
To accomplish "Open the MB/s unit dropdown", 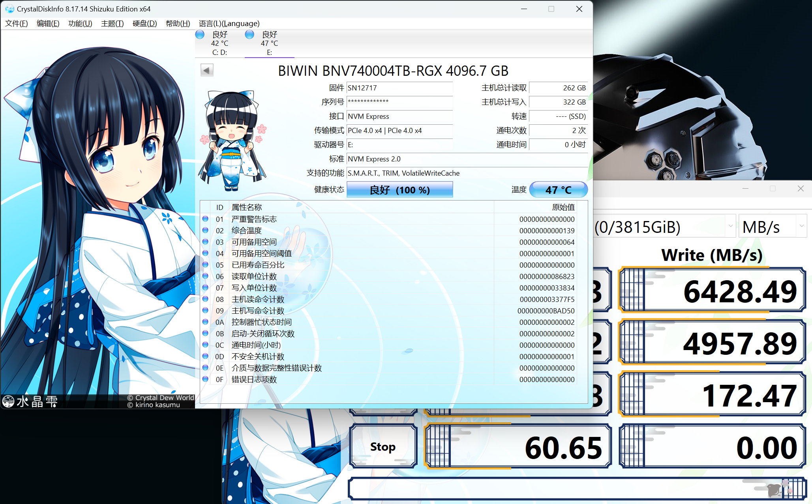I will [772, 227].
